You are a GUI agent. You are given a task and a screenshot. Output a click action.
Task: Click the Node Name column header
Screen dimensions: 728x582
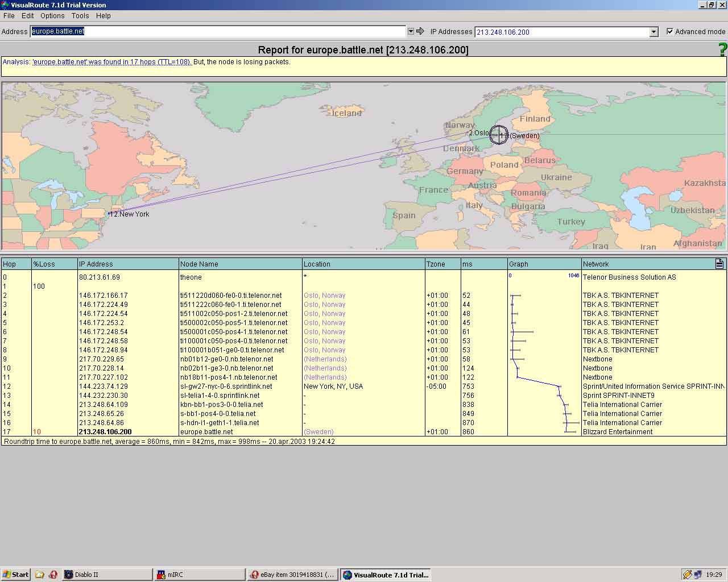coord(241,264)
